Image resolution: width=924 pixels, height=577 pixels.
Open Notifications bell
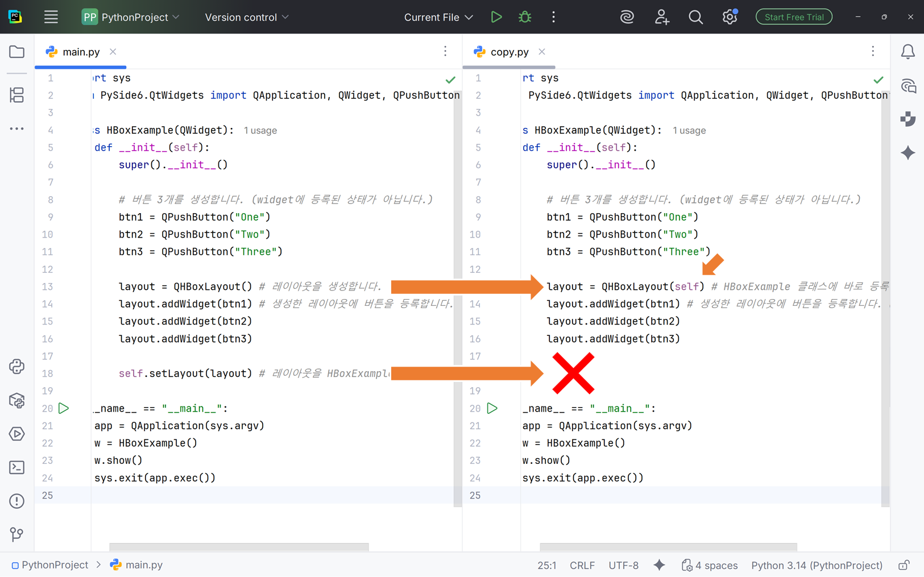pos(908,52)
